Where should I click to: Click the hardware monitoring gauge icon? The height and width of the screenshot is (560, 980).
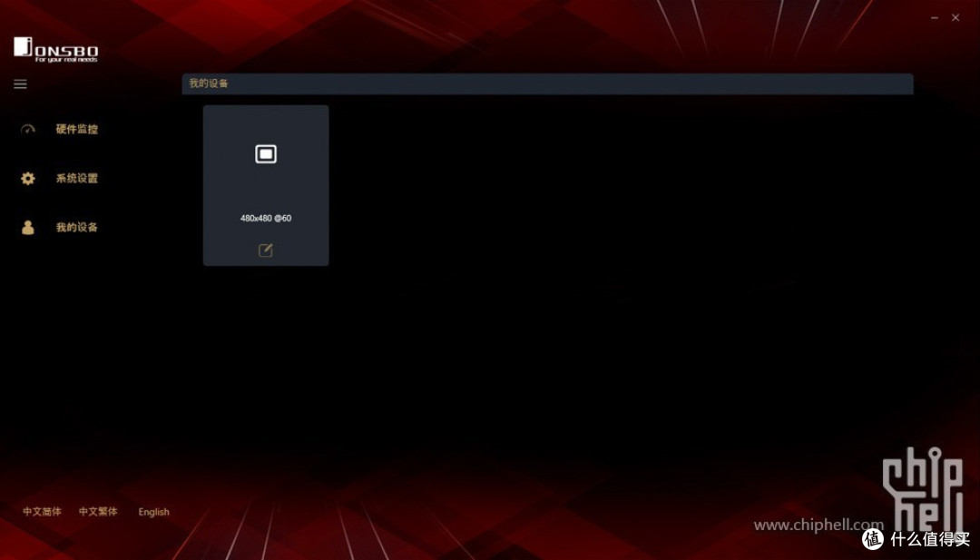(28, 130)
